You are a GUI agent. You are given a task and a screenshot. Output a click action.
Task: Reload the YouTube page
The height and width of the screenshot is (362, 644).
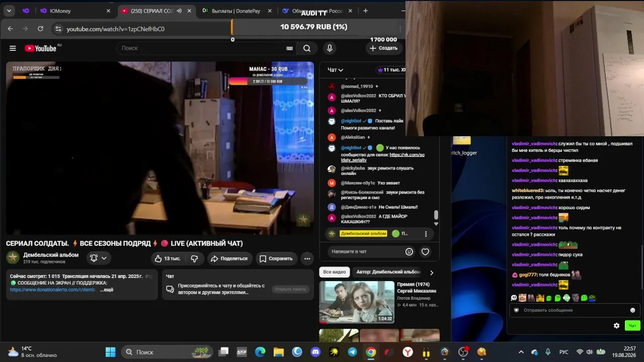pos(40,29)
